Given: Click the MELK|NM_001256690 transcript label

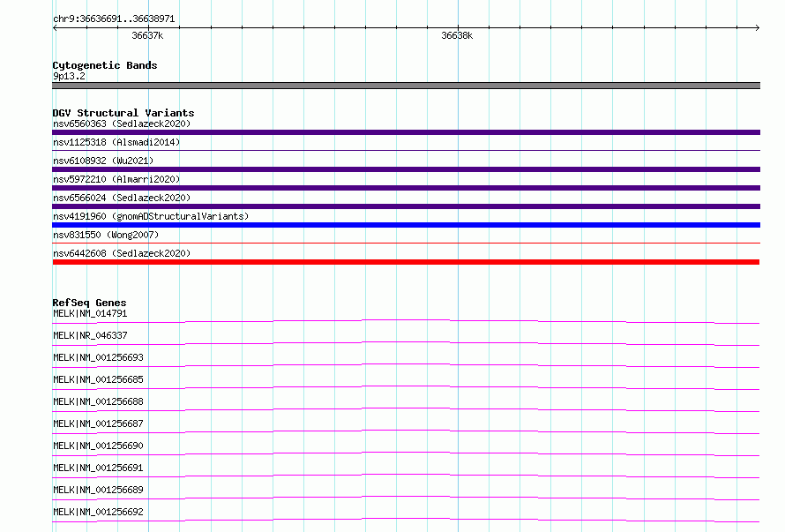Looking at the screenshot, I should (x=98, y=446).
